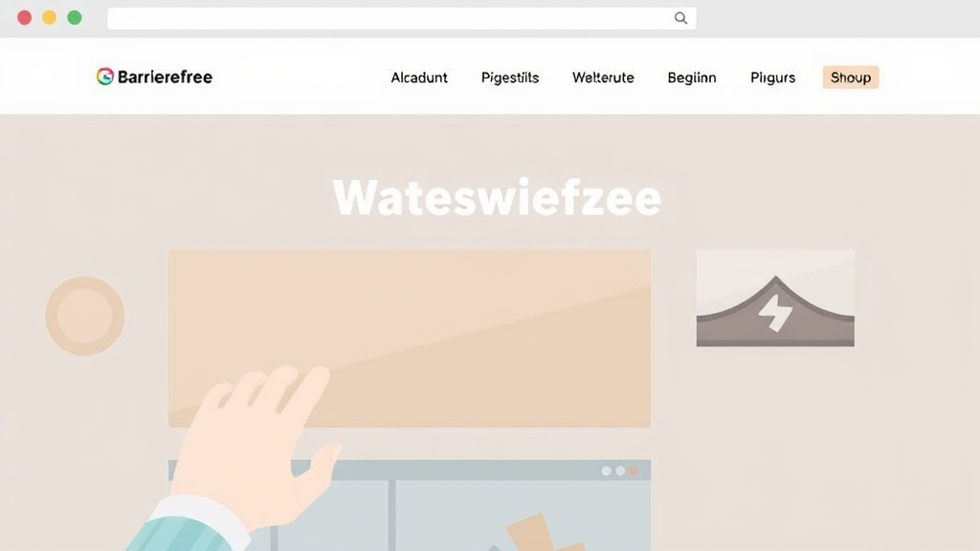980x551 pixels.
Task: Open the lightning bolt mountain image
Action: (x=775, y=298)
